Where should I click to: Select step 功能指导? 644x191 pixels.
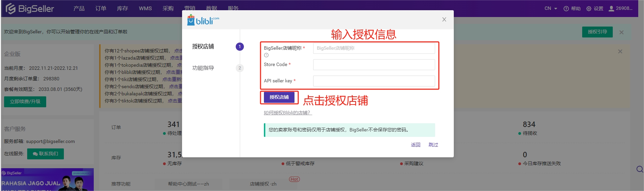203,68
